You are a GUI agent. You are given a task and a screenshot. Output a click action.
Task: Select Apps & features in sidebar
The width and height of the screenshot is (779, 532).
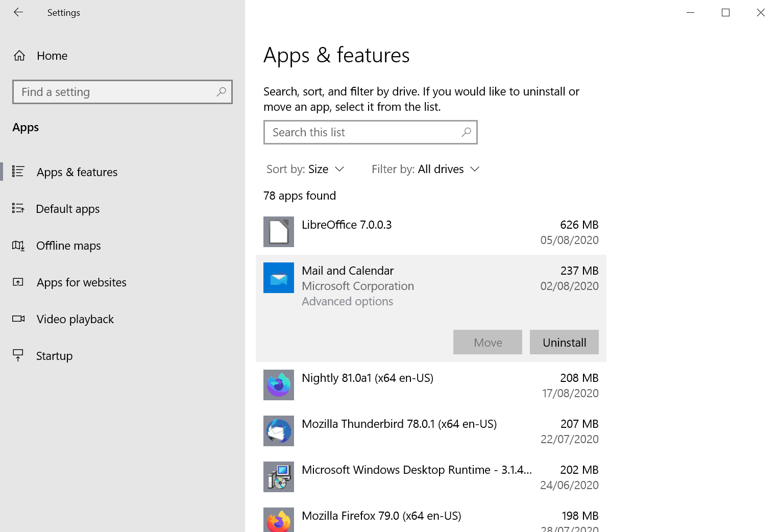pos(123,172)
